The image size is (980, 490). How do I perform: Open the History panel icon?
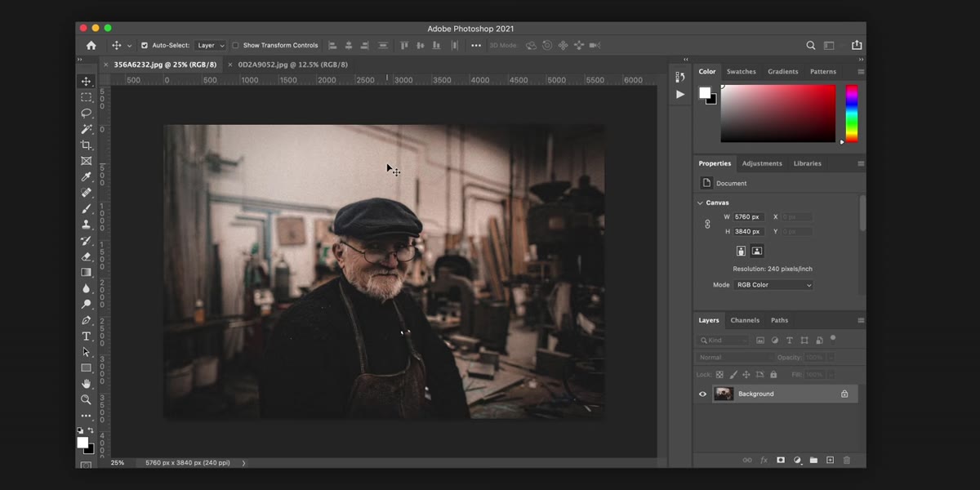680,77
